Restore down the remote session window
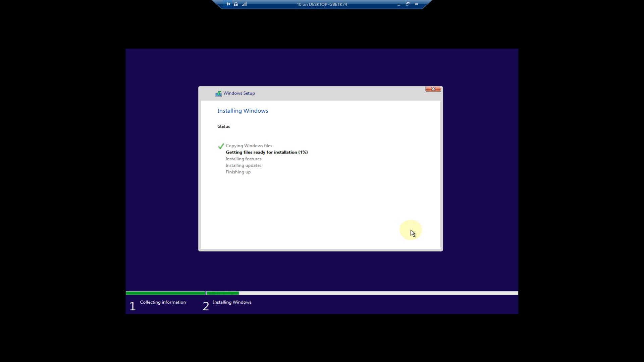The image size is (644, 362). (408, 4)
